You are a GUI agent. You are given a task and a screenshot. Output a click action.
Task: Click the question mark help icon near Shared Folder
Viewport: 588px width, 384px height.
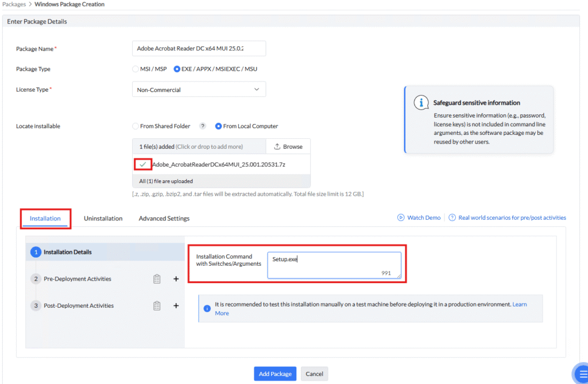[x=202, y=126]
